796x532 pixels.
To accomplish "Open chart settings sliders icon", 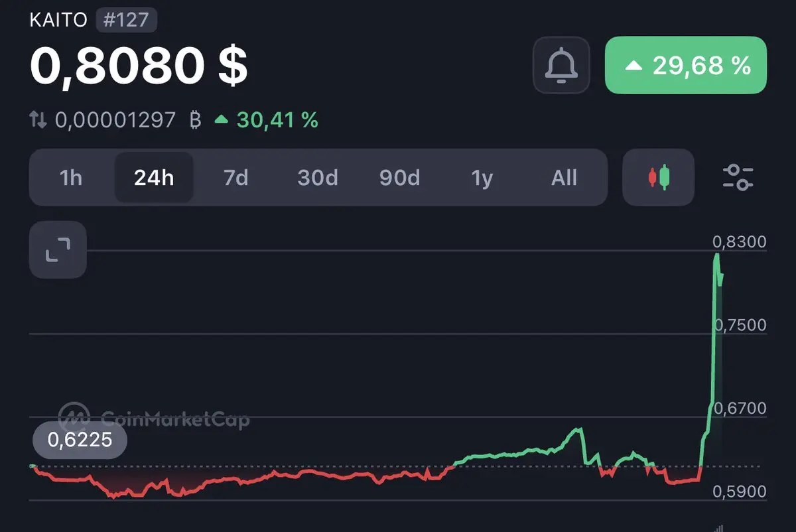I will tap(738, 177).
